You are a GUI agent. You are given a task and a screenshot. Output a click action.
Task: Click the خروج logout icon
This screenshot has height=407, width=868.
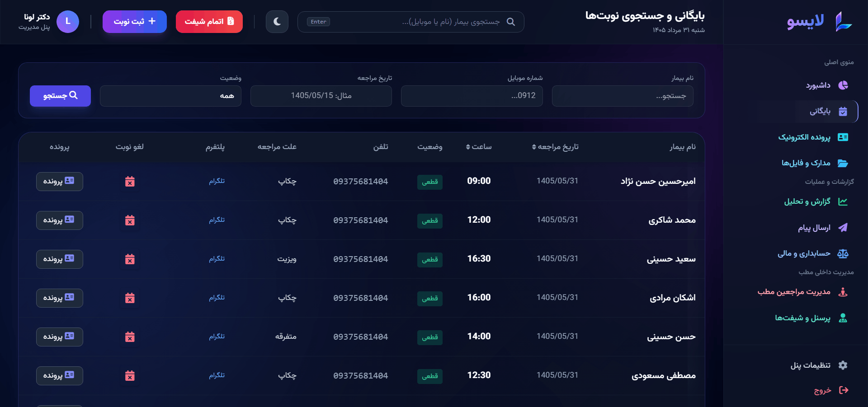point(844,390)
